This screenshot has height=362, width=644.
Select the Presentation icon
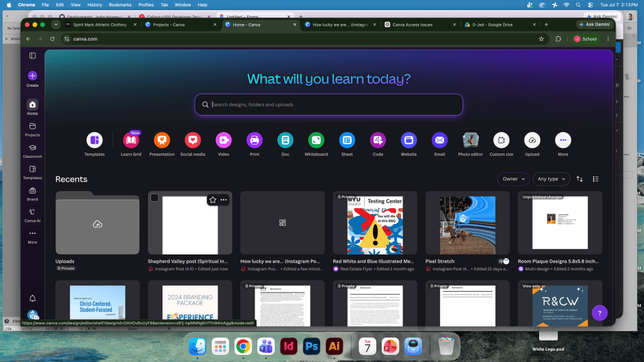pyautogui.click(x=162, y=140)
